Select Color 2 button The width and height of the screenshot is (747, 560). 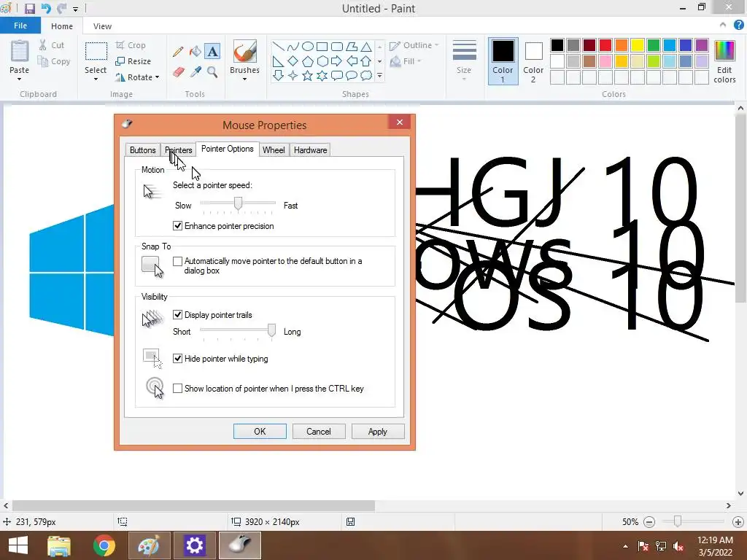(533, 61)
